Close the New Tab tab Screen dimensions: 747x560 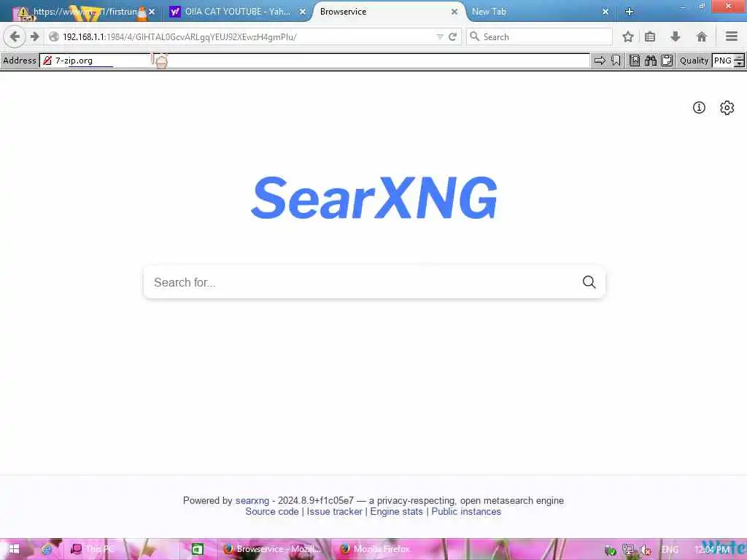click(x=605, y=12)
